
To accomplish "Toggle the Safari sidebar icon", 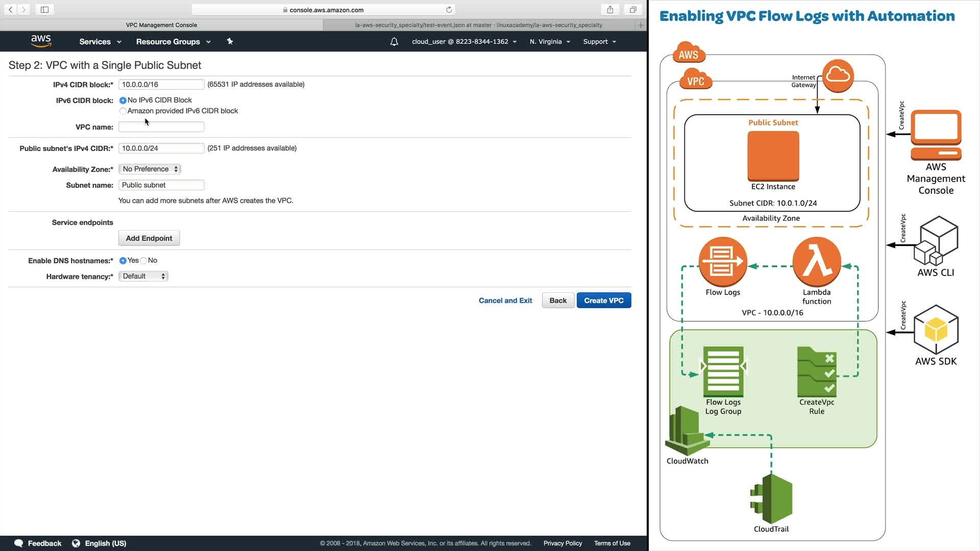I will 44,10.
